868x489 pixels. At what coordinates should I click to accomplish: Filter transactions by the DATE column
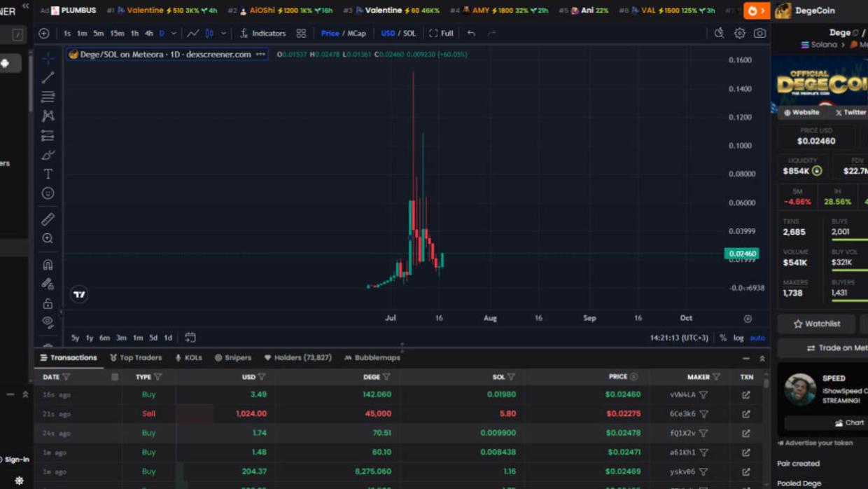tap(66, 377)
